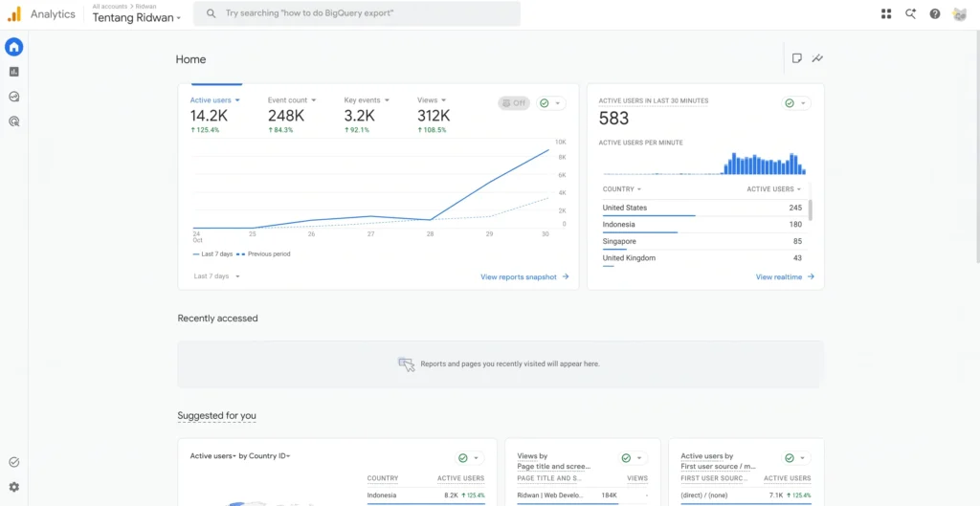Click the Indonesia 8.2K row in country card
This screenshot has height=506, width=980.
click(x=426, y=496)
